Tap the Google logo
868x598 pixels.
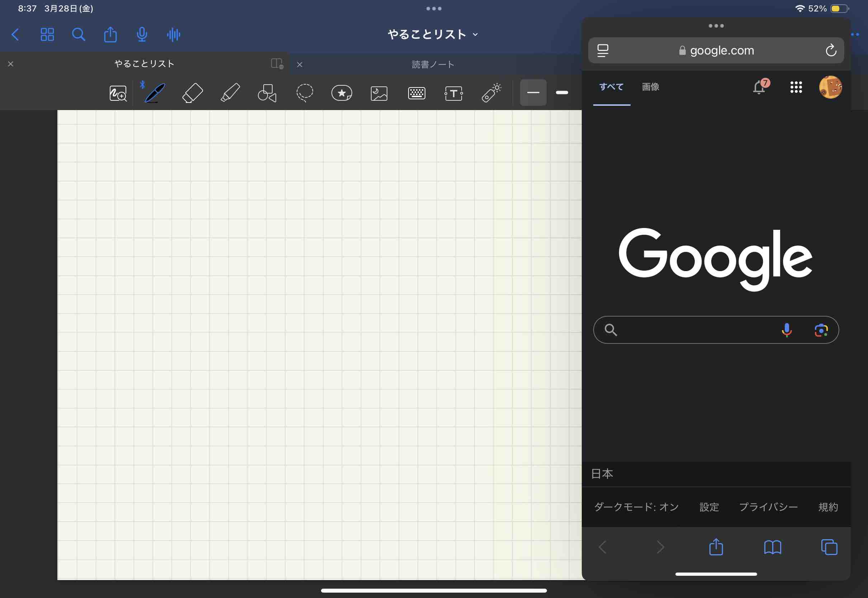716,259
